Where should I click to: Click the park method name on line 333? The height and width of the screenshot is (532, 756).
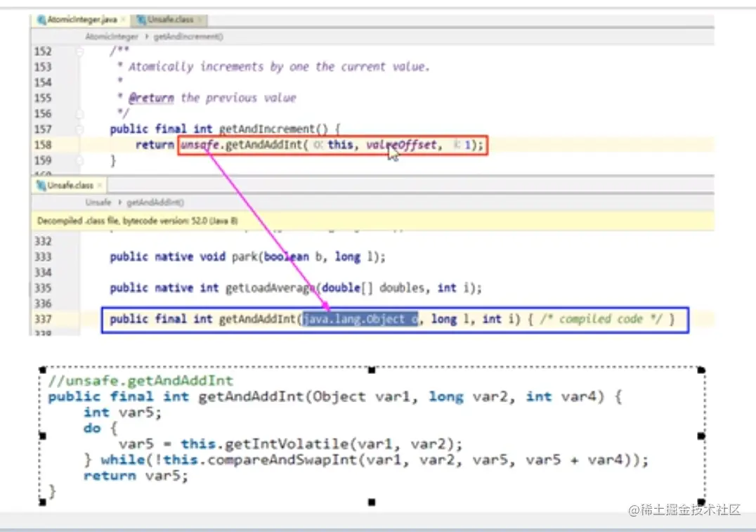pos(245,257)
